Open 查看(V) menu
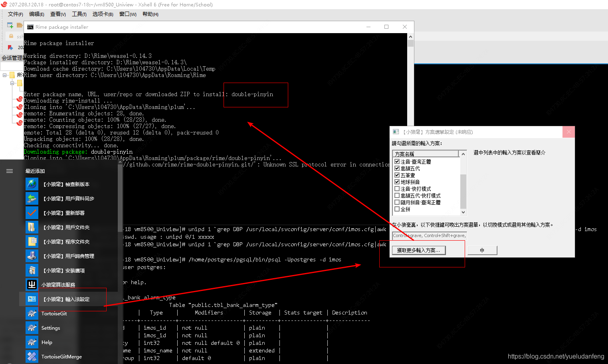This screenshot has height=364, width=608. (58, 14)
